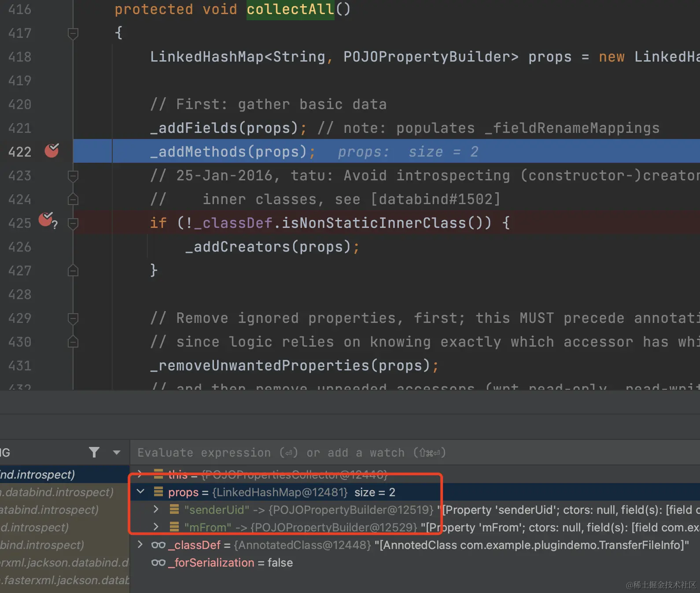Select the _forSerialization = false row

click(x=415, y=562)
